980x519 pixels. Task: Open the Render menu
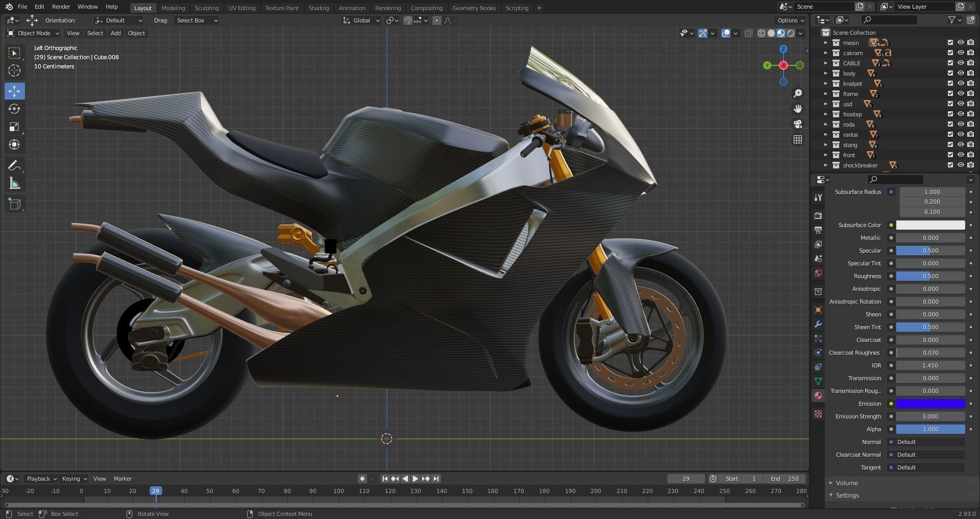tap(61, 7)
